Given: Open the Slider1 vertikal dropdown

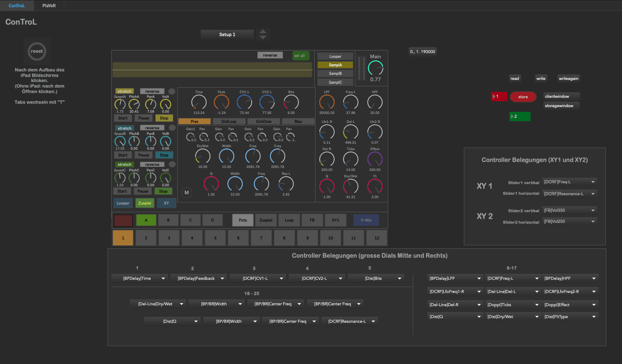Looking at the screenshot, I should (x=570, y=182).
